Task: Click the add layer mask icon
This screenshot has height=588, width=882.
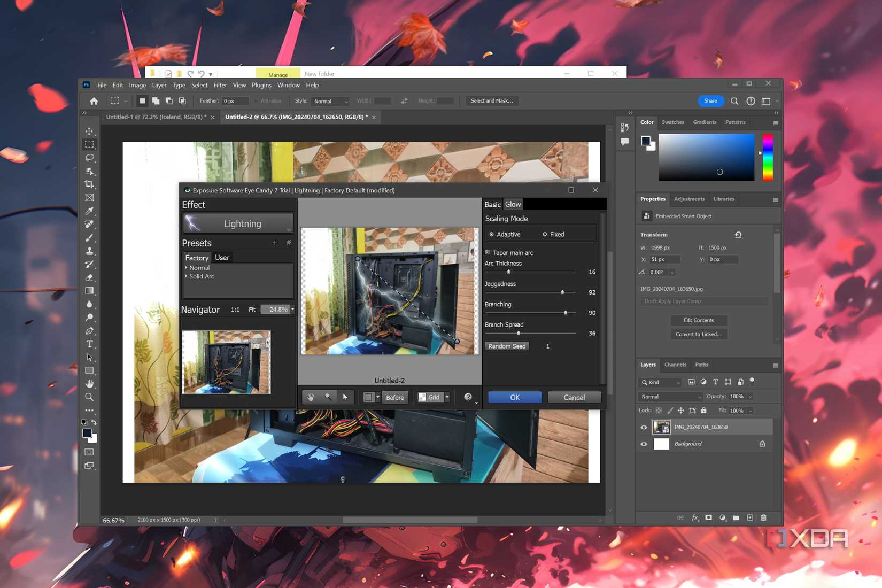Action: click(x=708, y=517)
